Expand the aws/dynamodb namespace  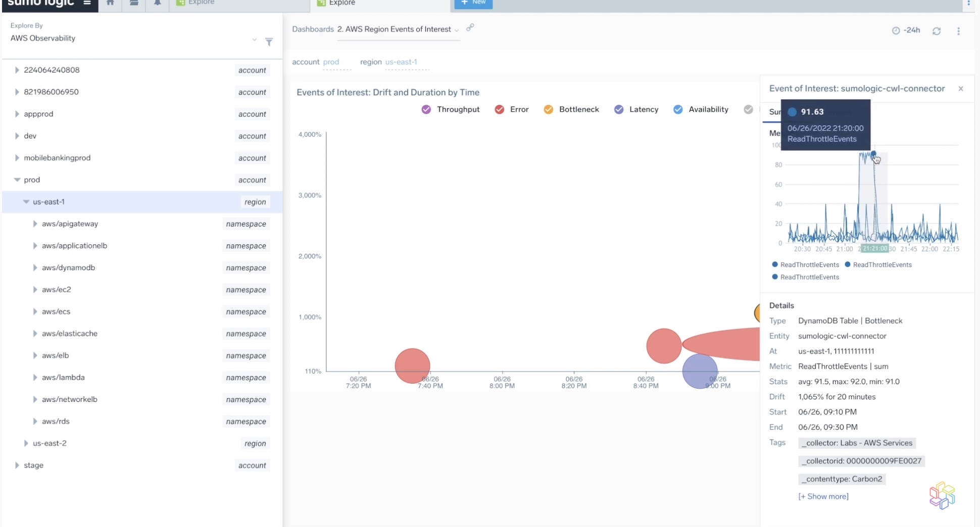35,268
